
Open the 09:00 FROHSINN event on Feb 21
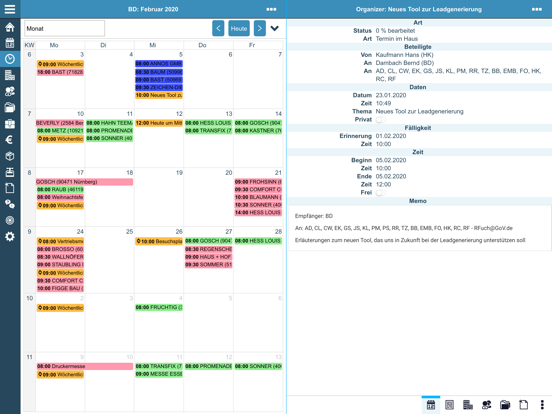coord(258,182)
